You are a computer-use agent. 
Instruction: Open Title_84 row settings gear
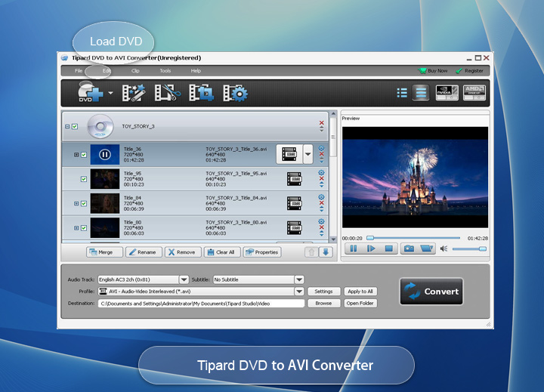[321, 197]
